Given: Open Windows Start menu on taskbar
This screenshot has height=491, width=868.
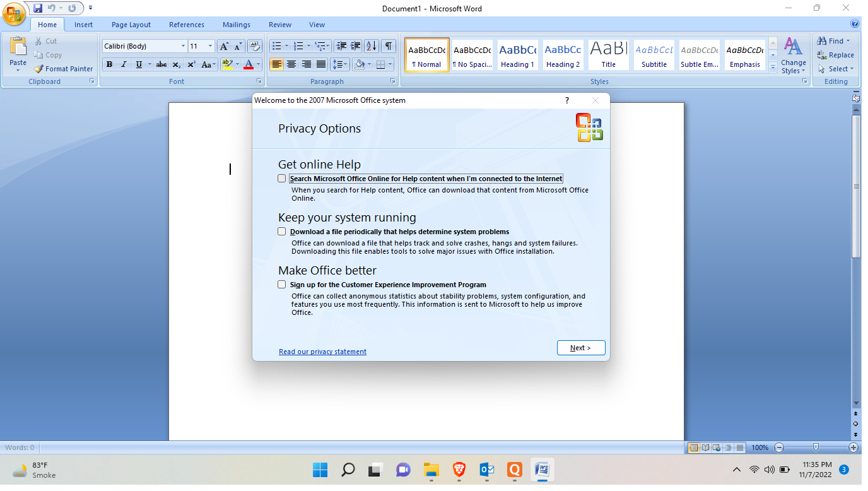Looking at the screenshot, I should click(320, 470).
